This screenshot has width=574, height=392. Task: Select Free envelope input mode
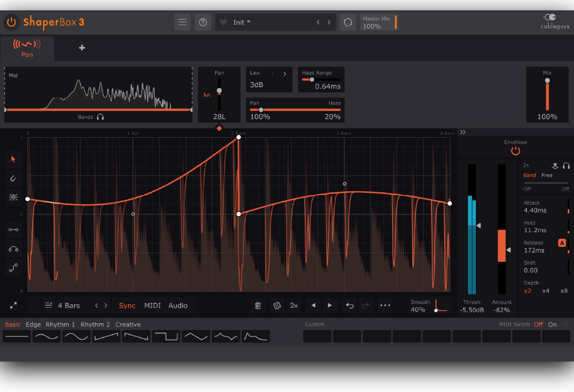click(x=547, y=175)
